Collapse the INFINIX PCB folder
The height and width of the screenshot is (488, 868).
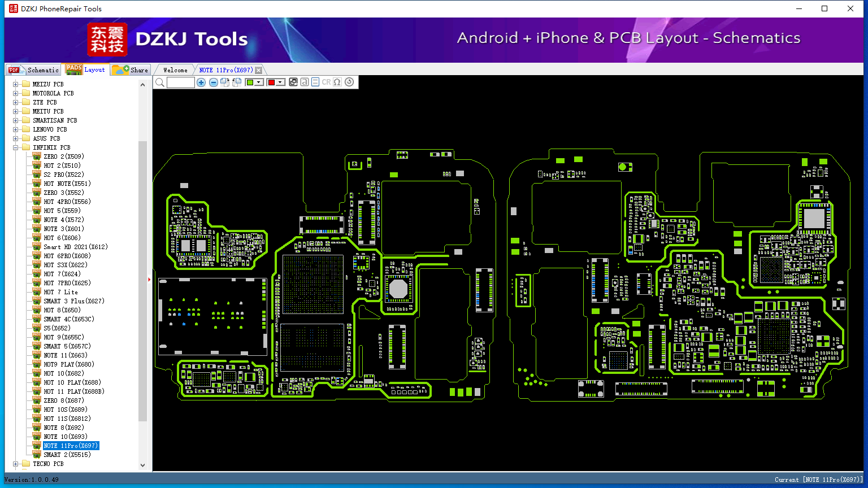15,147
